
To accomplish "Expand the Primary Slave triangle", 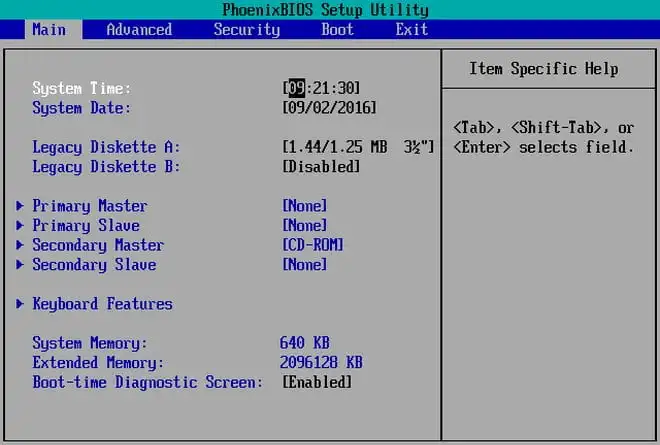I will pos(20,225).
